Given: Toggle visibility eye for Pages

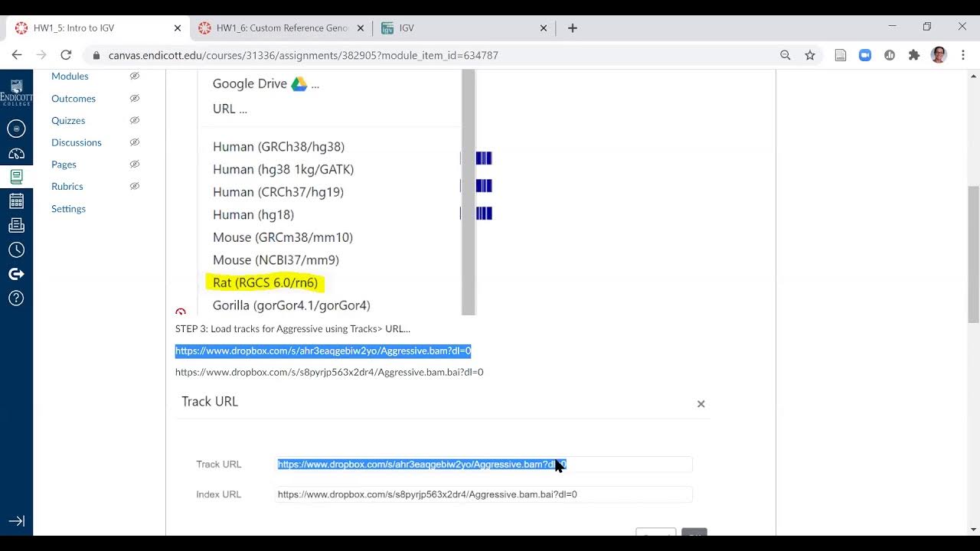Looking at the screenshot, I should [x=135, y=164].
